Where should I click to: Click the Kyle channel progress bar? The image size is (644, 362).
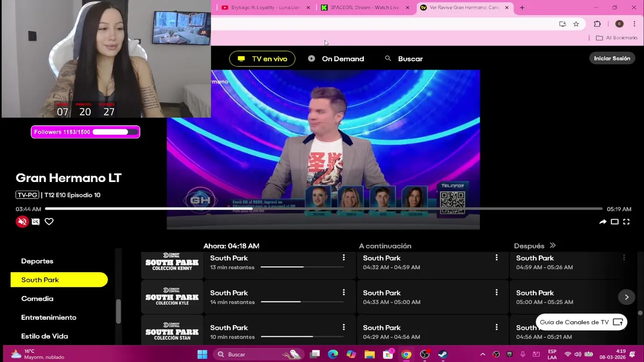[301, 302]
